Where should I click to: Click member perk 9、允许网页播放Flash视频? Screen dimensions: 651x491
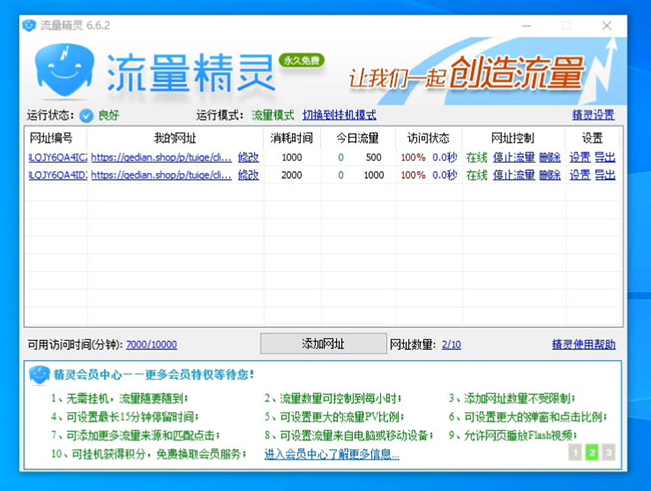click(x=513, y=435)
